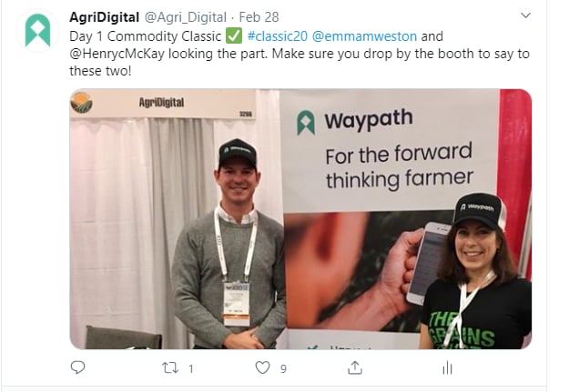Viewport: 569px width, 392px height.
Task: Expand the tweet options chevron
Action: 525,15
